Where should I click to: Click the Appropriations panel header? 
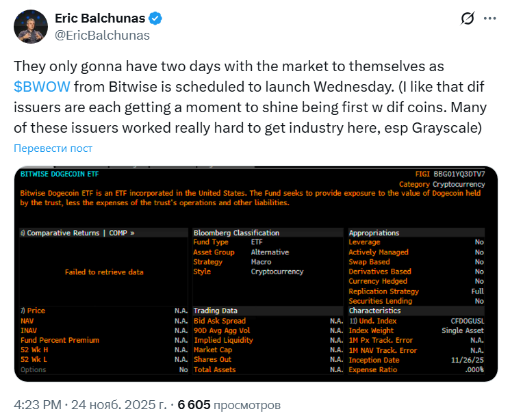[374, 233]
